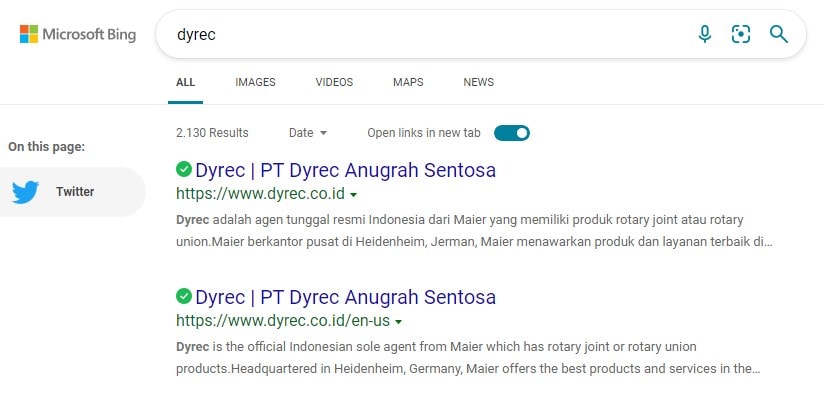Switch to the IMAGES tab
Viewport: 824px width, 413px height.
click(x=255, y=82)
